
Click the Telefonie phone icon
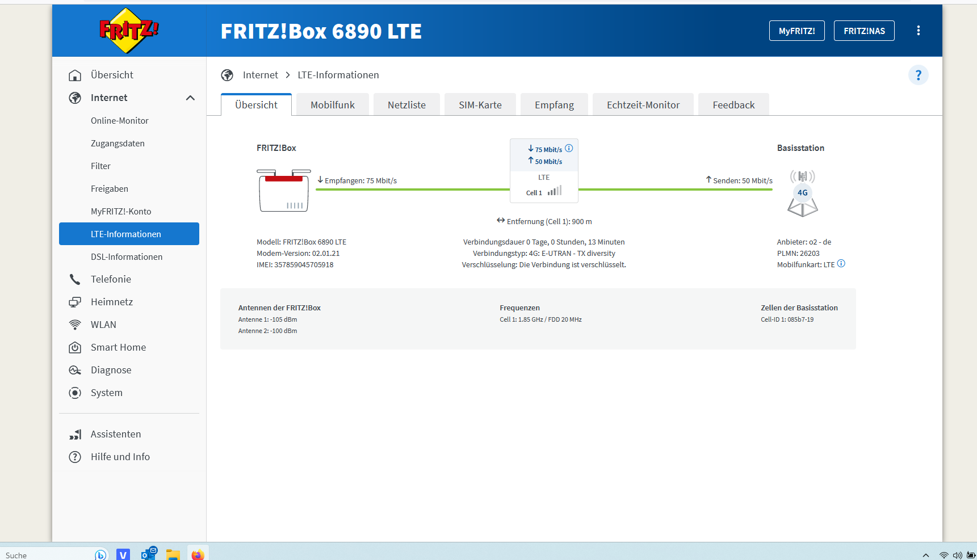(x=75, y=279)
